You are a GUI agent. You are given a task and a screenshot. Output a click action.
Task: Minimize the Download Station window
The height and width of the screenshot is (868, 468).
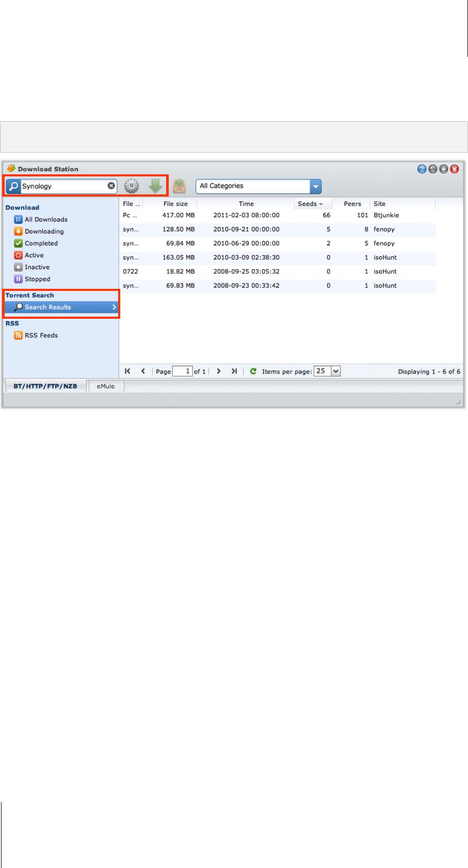click(x=433, y=169)
